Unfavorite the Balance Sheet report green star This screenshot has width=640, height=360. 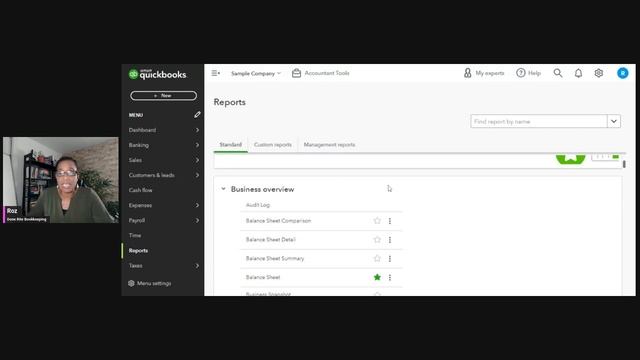(x=377, y=277)
